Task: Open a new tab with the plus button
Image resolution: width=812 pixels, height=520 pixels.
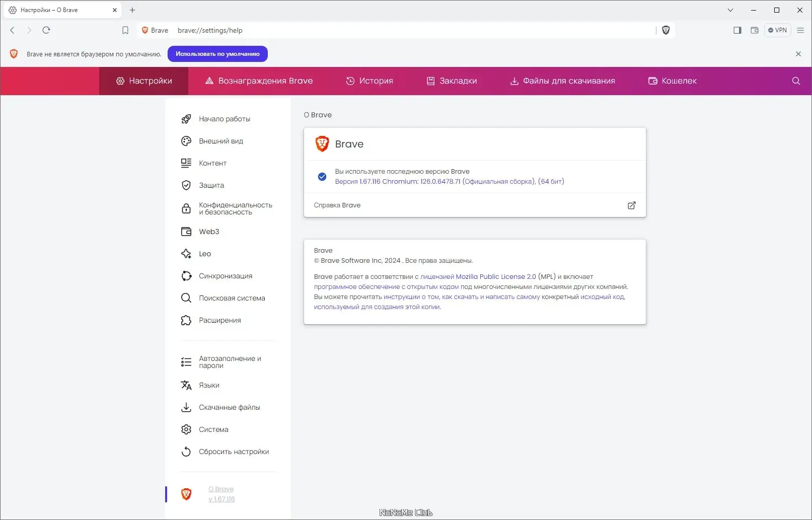Action: coord(132,10)
